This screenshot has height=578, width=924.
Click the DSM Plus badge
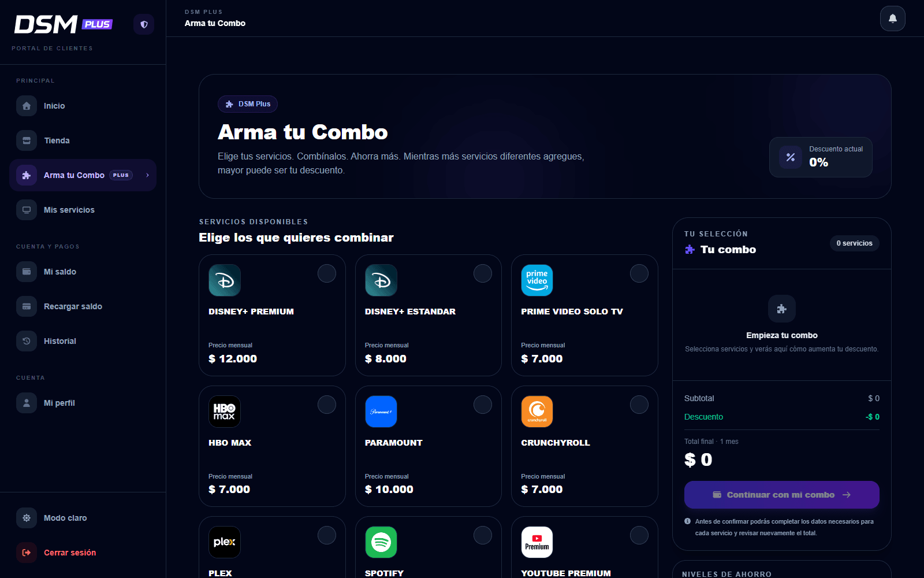click(x=248, y=104)
